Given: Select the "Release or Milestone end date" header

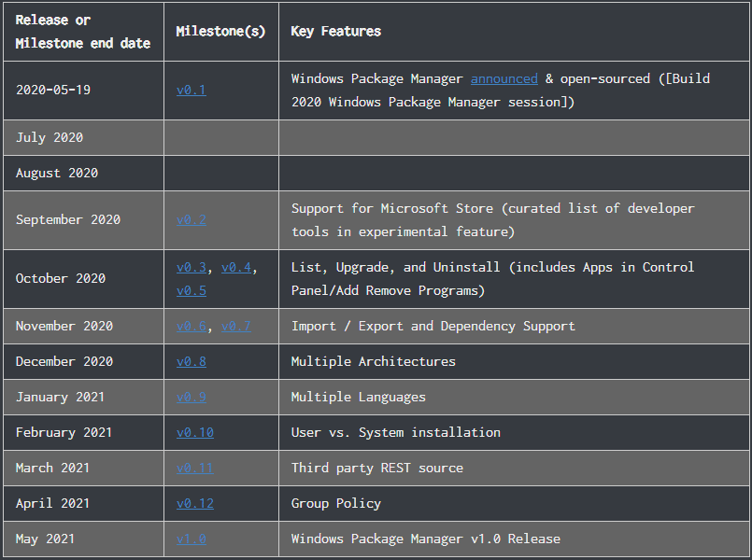Looking at the screenshot, I should [83, 32].
